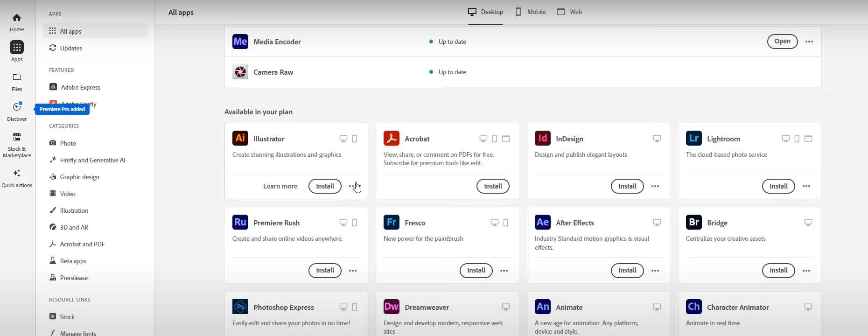Image resolution: width=868 pixels, height=336 pixels.
Task: Click the Photo category camera icon
Action: pos(53,143)
